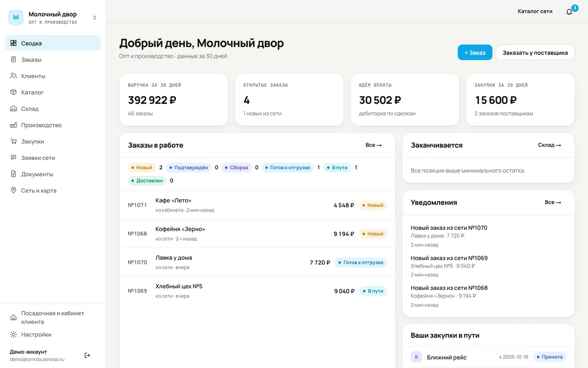Screen dimensions: 588x368
Task: Filter orders by Сборка status
Action: (x=237, y=167)
